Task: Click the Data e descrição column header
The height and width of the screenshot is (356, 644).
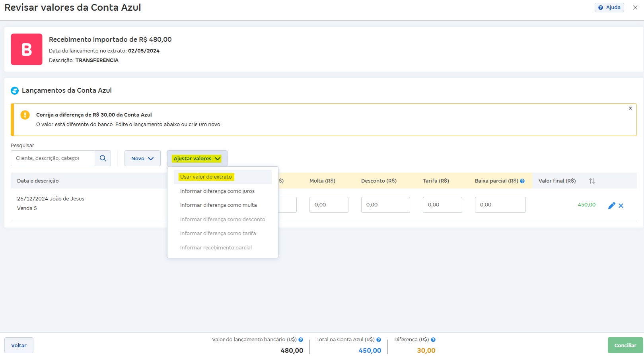Action: [38, 181]
